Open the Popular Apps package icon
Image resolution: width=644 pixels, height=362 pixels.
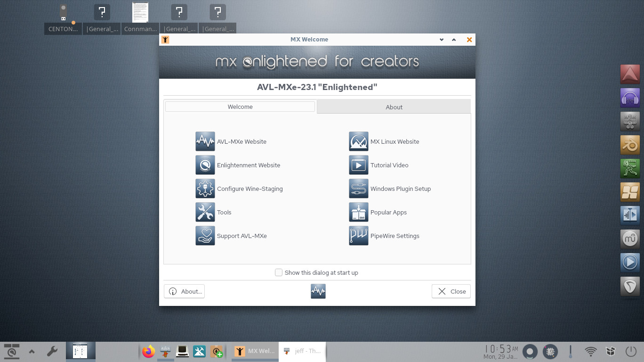[359, 212]
